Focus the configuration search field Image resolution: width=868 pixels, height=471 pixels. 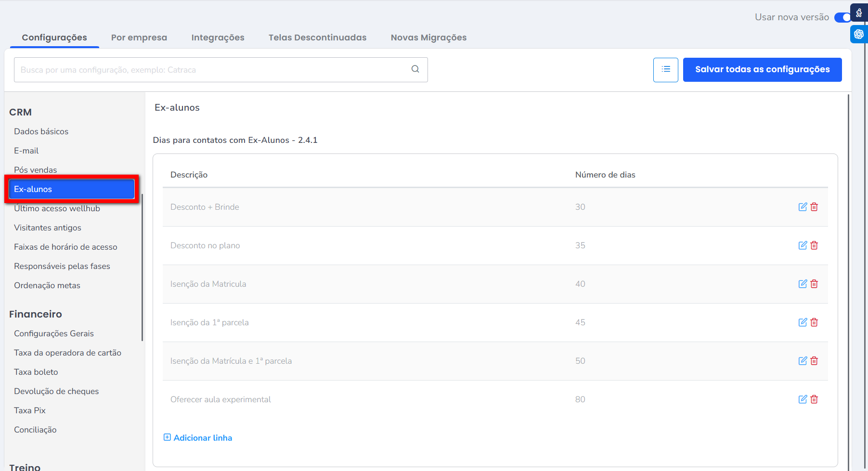pos(212,70)
